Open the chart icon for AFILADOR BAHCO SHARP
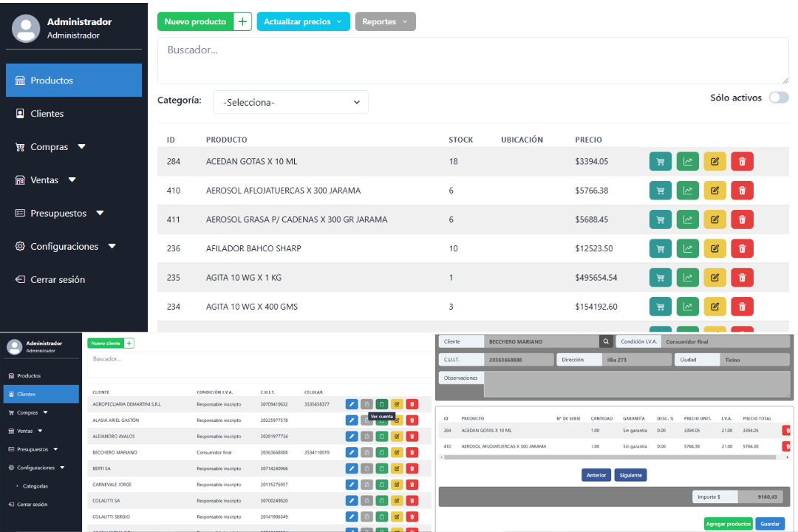Viewport: 798px width, 532px height. (x=687, y=248)
